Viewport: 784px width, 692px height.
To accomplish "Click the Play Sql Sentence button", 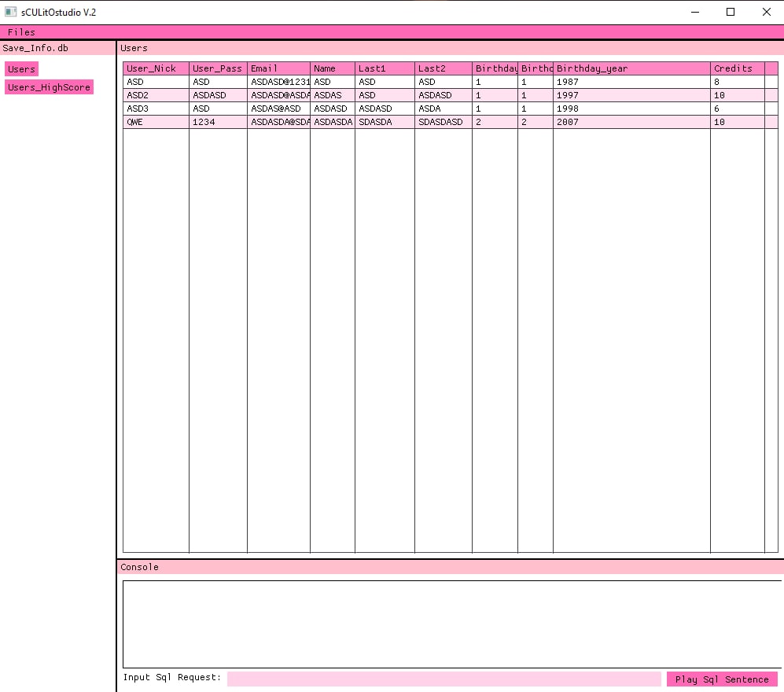I will [722, 679].
